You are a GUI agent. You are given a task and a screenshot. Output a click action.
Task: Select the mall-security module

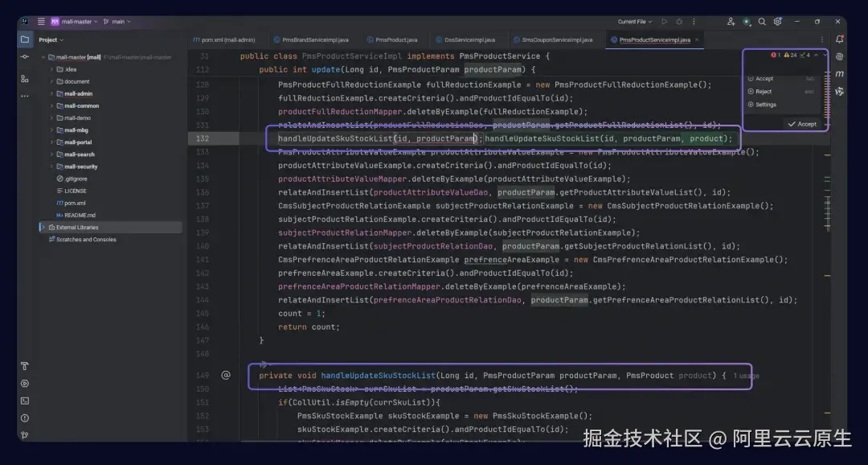coord(76,167)
